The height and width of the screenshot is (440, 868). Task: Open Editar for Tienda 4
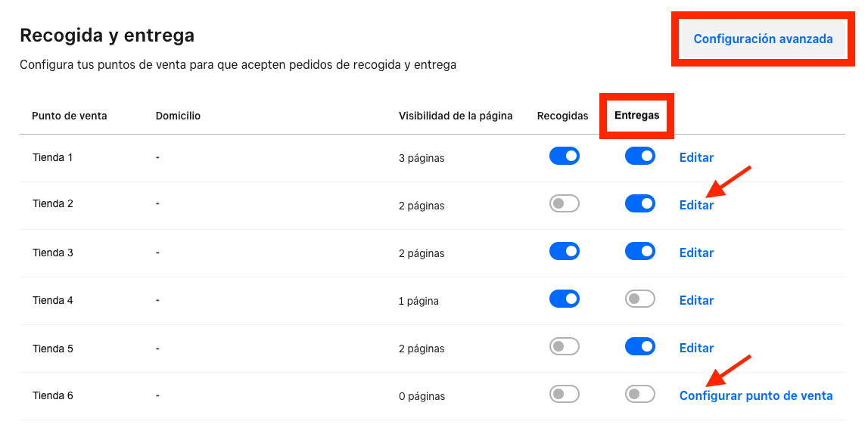[696, 300]
